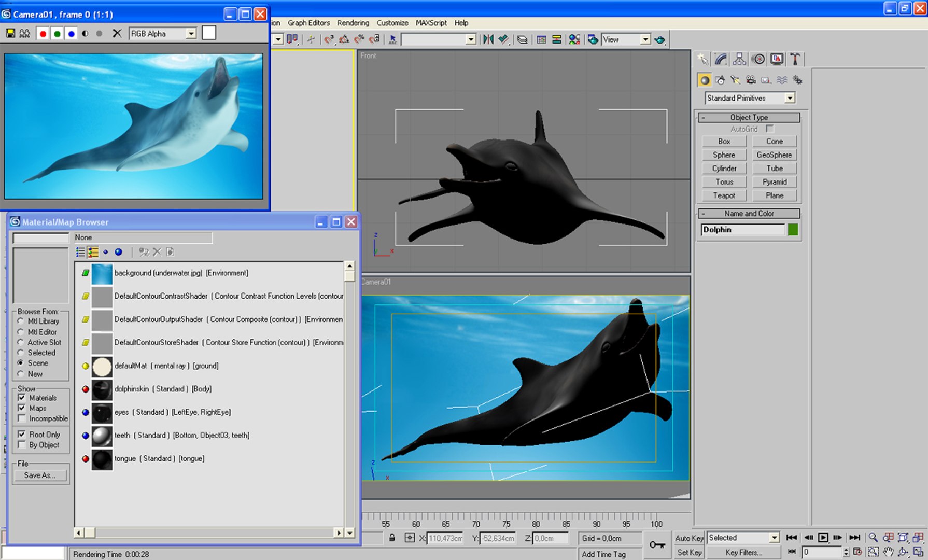The height and width of the screenshot is (560, 928).
Task: Collapse the Object Type rollout
Action: point(749,118)
